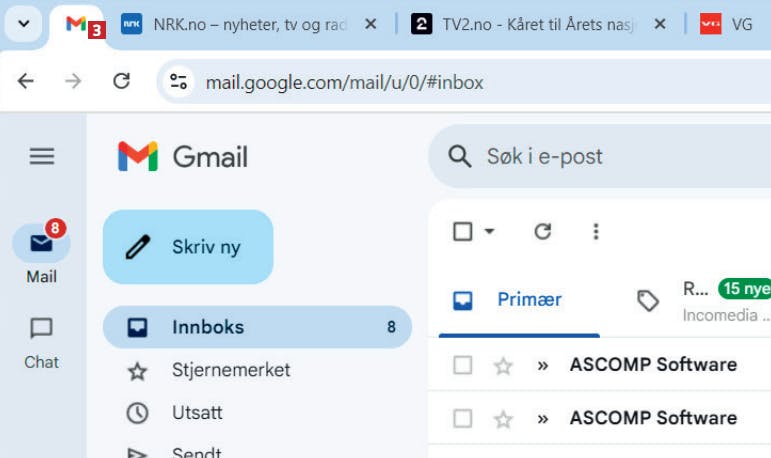This screenshot has width=771, height=458.
Task: Open the browser tab search dropdown
Action: click(24, 24)
